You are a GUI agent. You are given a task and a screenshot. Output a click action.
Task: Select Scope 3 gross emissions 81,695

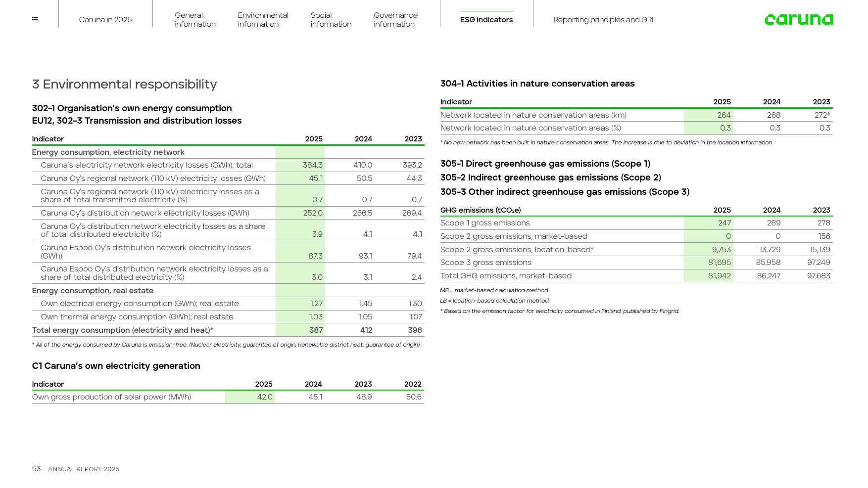point(720,263)
